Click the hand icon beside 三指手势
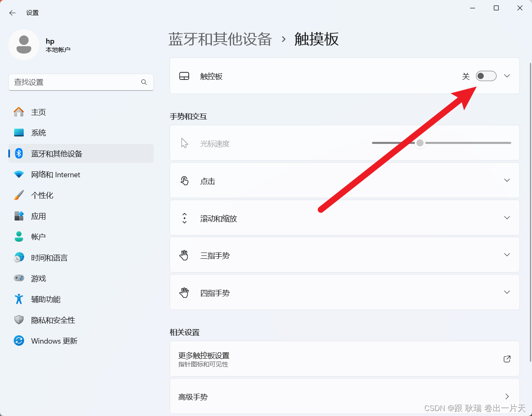This screenshot has width=532, height=416. 184,255
